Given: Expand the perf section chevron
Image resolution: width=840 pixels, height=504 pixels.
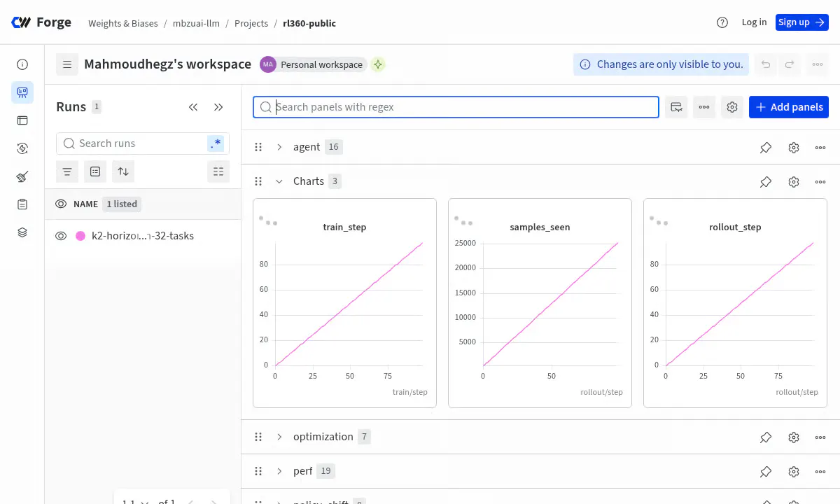Looking at the screenshot, I should tap(279, 471).
